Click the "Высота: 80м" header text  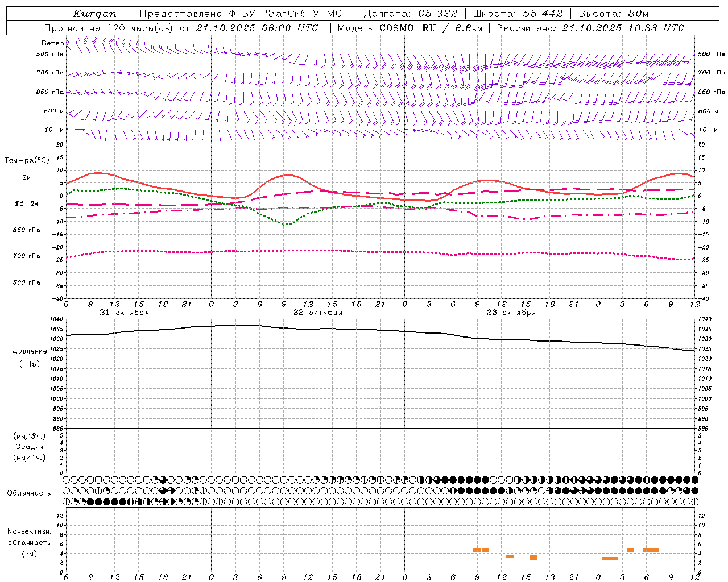coord(613,14)
